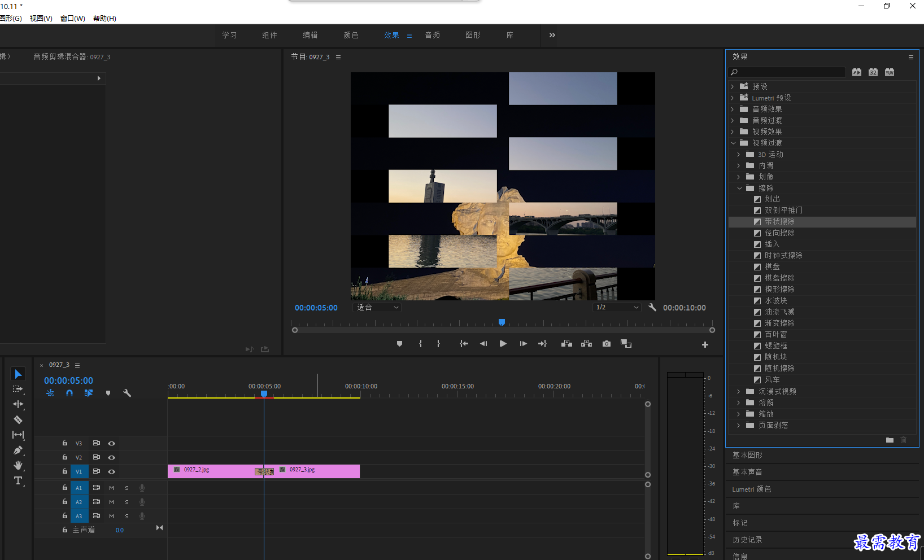Toggle V3 track output eye
Image resolution: width=924 pixels, height=560 pixels.
[112, 443]
